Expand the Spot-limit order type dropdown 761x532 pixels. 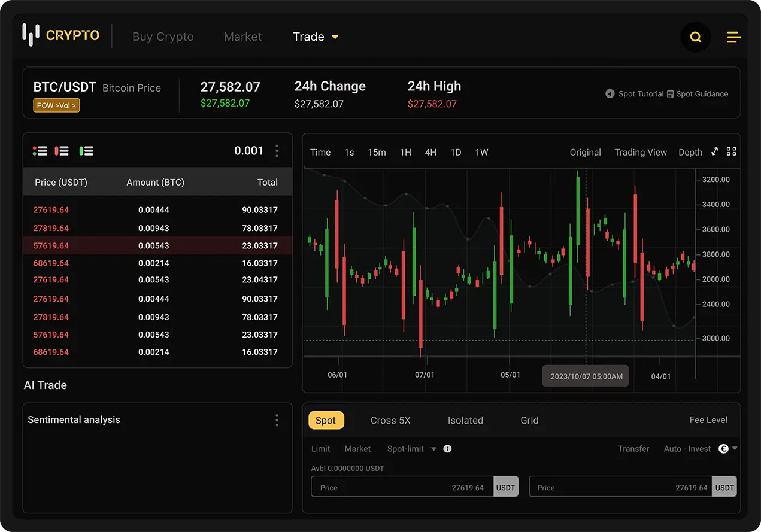(x=411, y=448)
